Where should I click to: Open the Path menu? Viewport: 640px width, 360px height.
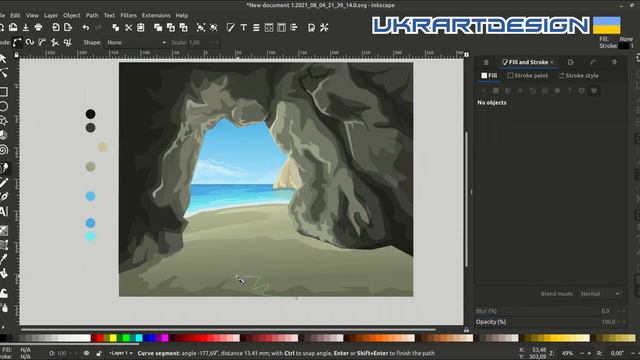coord(92,15)
